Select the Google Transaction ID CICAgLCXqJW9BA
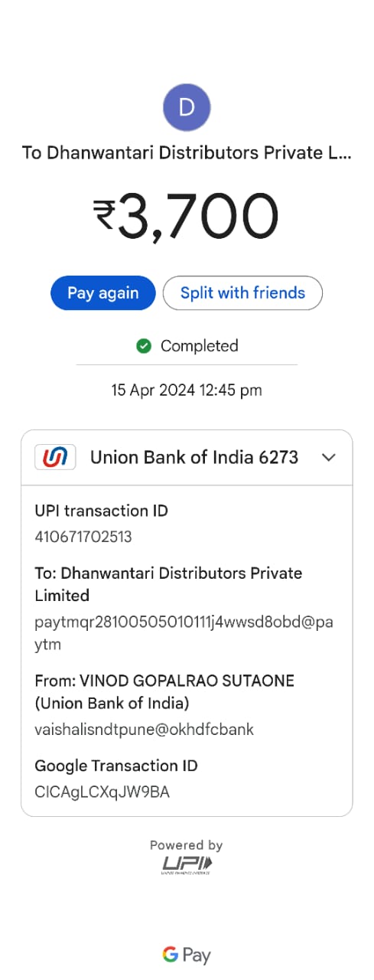This screenshot has width=374, height=980. 102,792
